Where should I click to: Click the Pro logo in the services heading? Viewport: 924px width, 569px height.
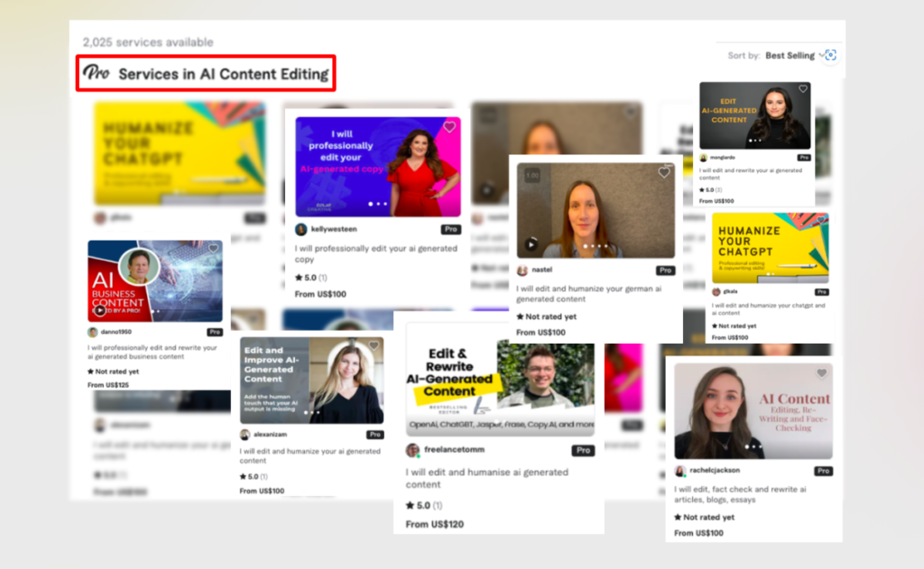point(96,72)
